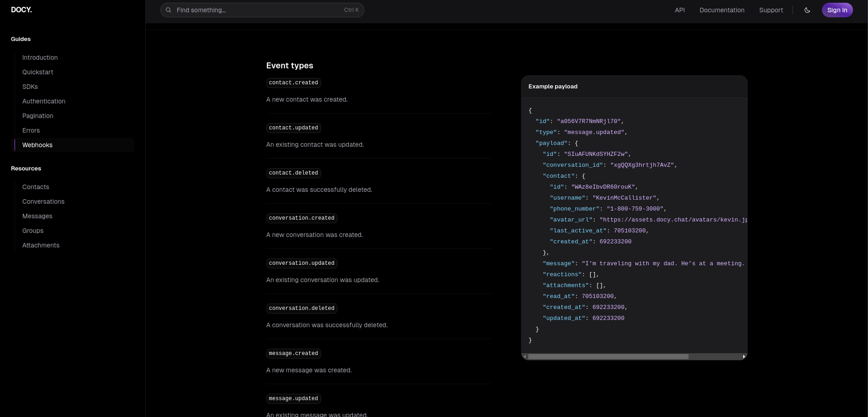868x417 pixels.
Task: Click the Sign in button
Action: point(837,10)
